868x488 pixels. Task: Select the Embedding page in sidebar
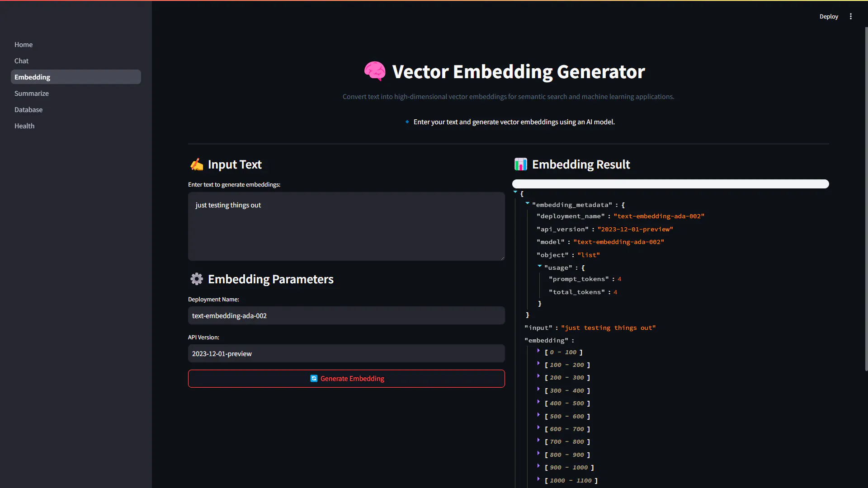pyautogui.click(x=76, y=77)
